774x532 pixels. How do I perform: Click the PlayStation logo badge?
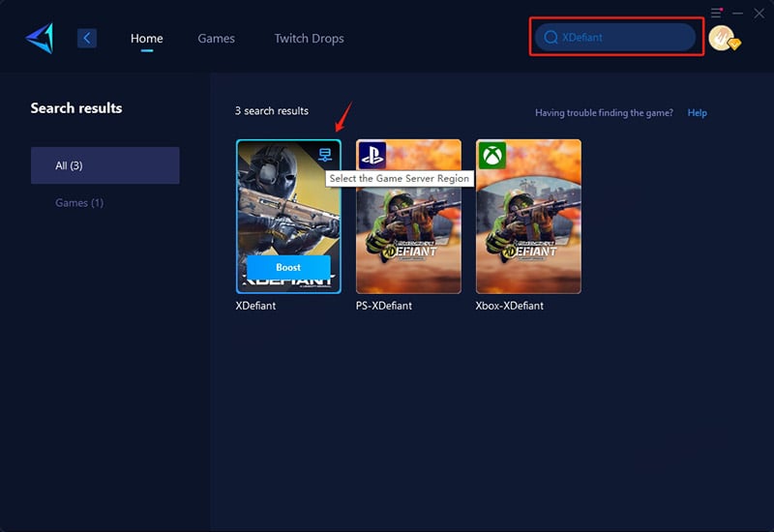[372, 155]
